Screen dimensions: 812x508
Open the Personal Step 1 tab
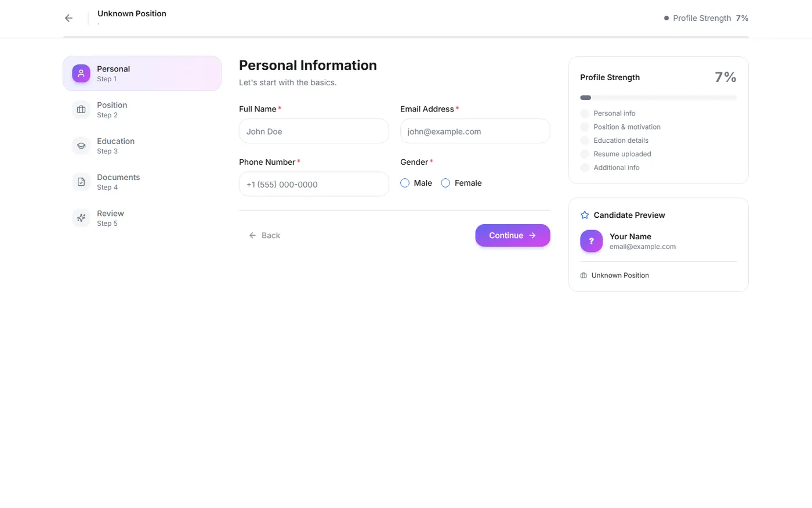pos(142,73)
